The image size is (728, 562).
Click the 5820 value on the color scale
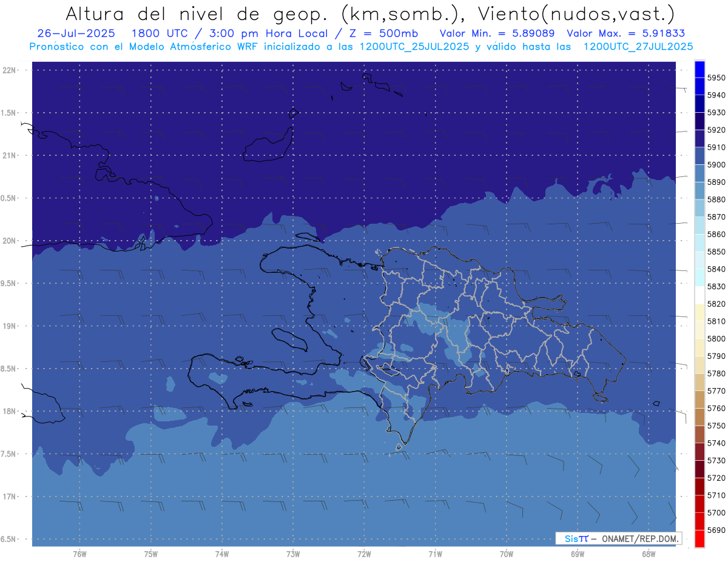[716, 304]
